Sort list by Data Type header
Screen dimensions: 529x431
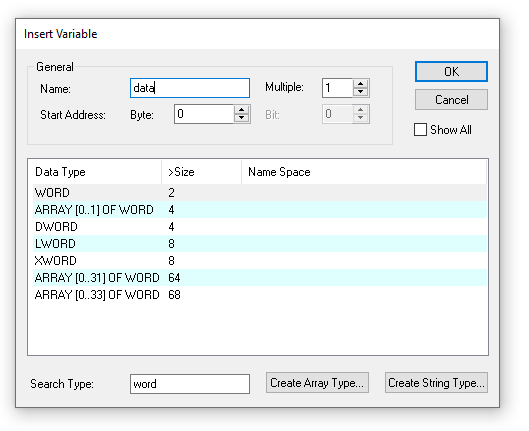tap(95, 172)
